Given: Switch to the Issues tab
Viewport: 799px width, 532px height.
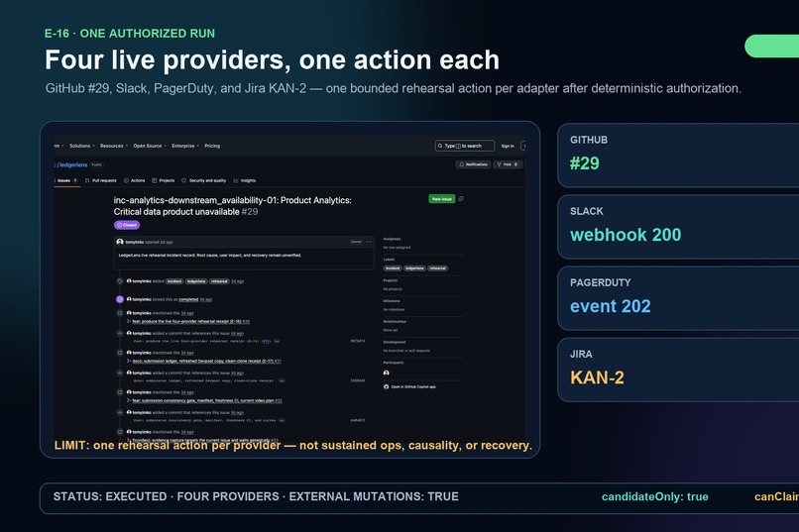Looking at the screenshot, I should point(66,180).
